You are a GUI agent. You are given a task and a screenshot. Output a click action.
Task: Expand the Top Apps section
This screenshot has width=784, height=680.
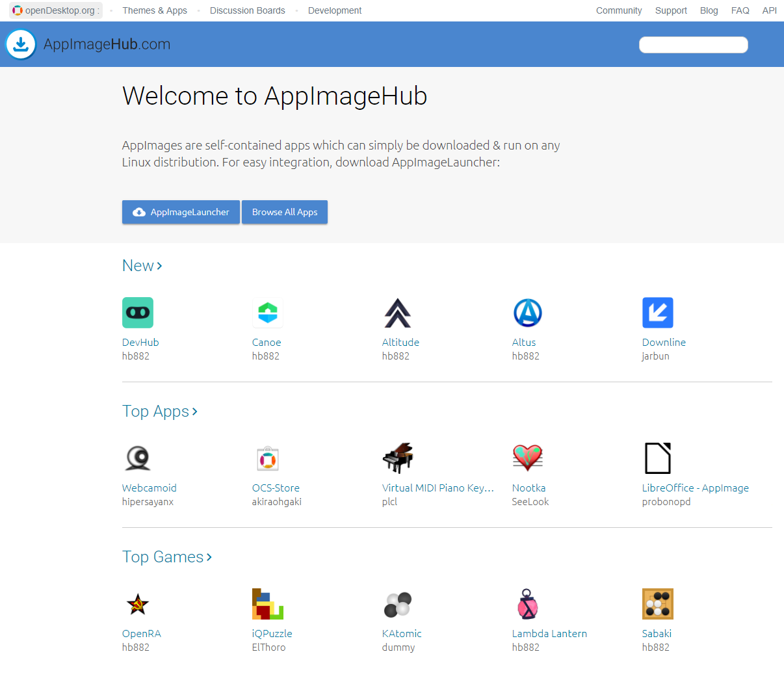[x=159, y=412]
